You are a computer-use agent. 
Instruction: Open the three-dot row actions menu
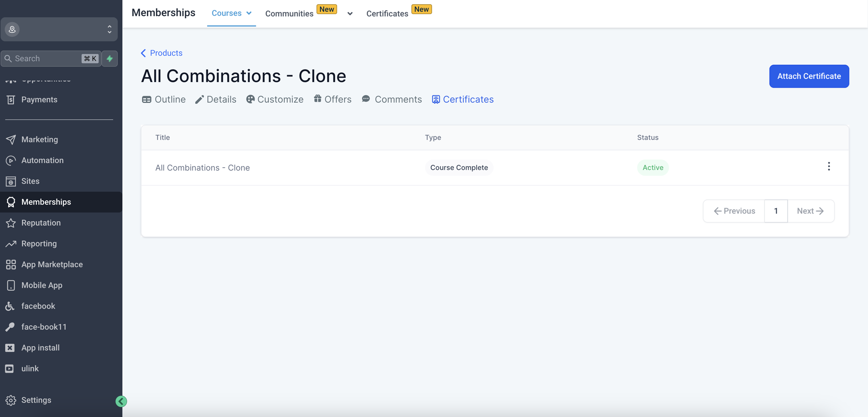pos(829,167)
